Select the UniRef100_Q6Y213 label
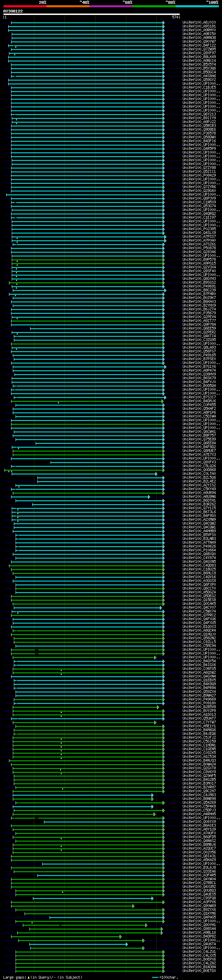Viewport: 222px width, 980px height. coord(199,114)
